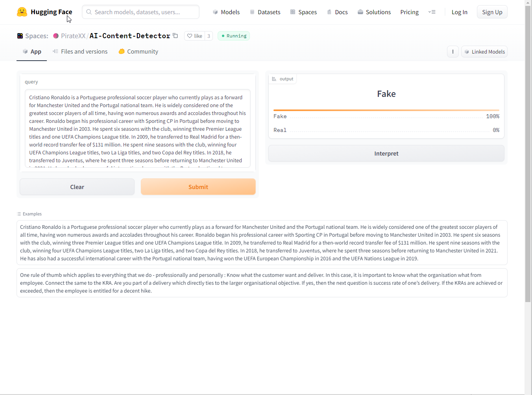Image resolution: width=532 pixels, height=395 pixels.
Task: Click the large 'Fake' result heading
Action: [x=386, y=94]
